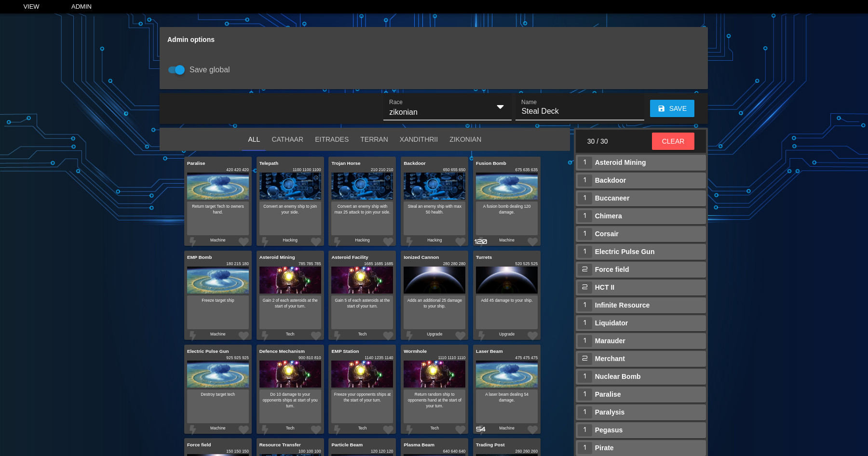Toggle the Save global switch
The image size is (868, 456).
pos(176,70)
